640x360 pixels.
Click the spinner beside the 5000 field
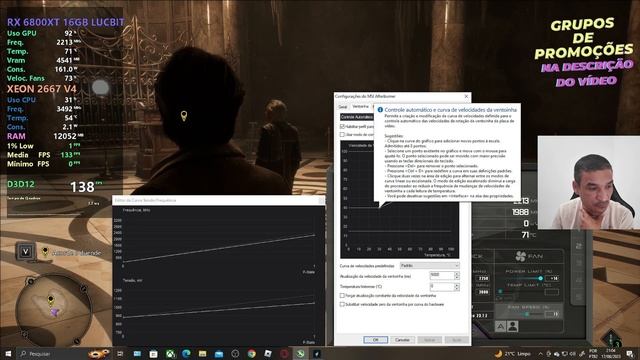pos(457,276)
